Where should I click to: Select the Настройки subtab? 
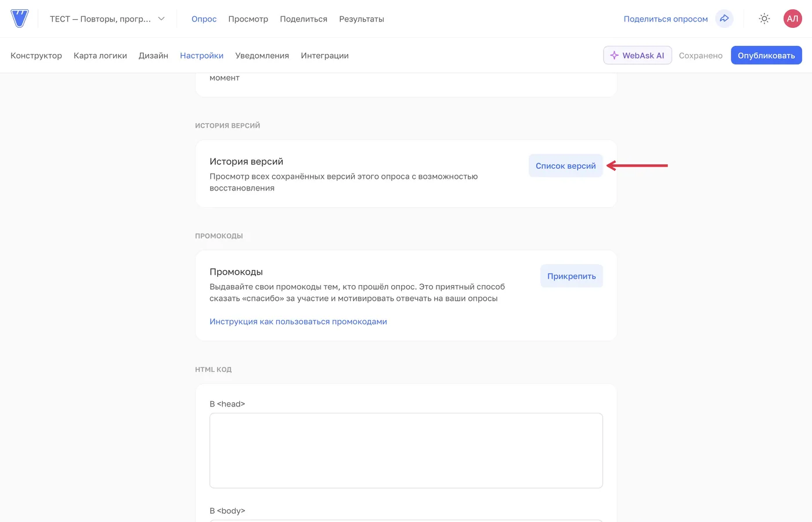(x=201, y=56)
